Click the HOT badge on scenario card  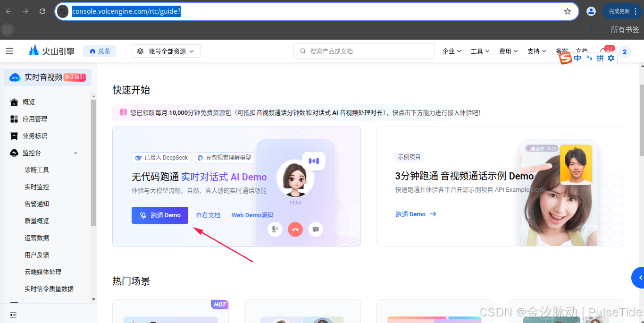tap(220, 305)
